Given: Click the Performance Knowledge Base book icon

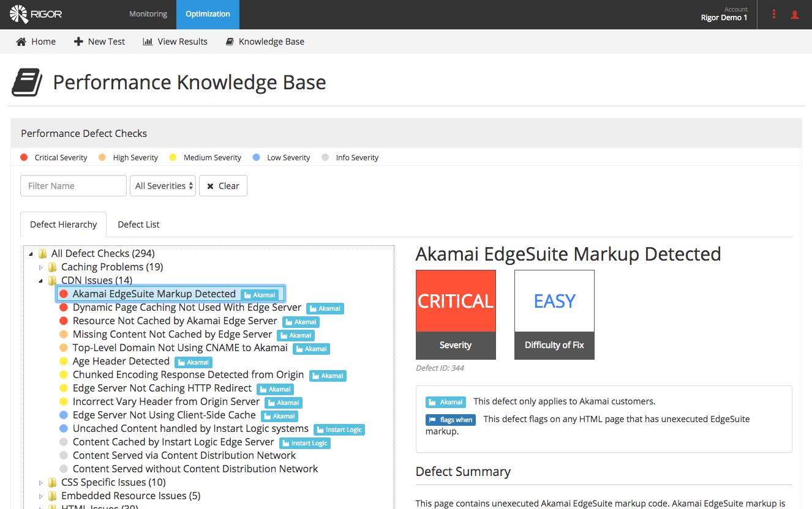Looking at the screenshot, I should pos(28,83).
